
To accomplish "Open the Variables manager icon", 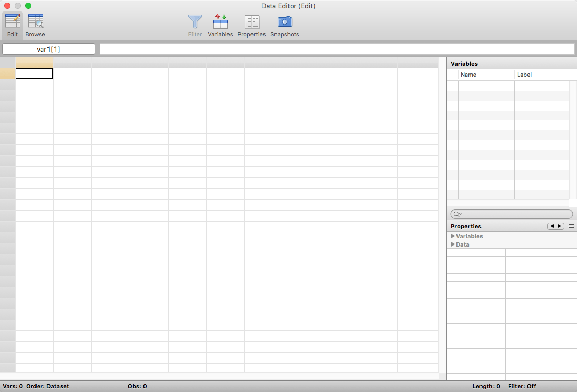I will pos(221,21).
